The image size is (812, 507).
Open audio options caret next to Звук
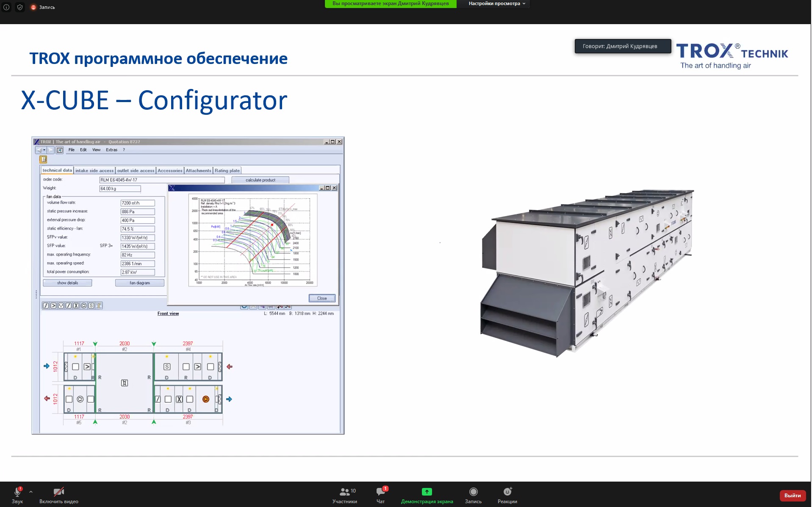click(x=31, y=492)
